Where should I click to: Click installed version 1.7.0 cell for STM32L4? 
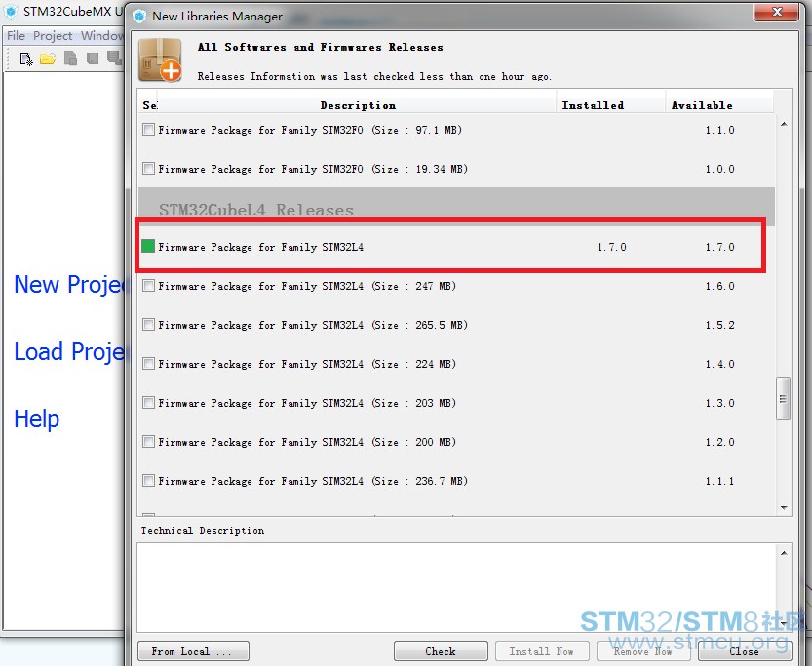[611, 247]
